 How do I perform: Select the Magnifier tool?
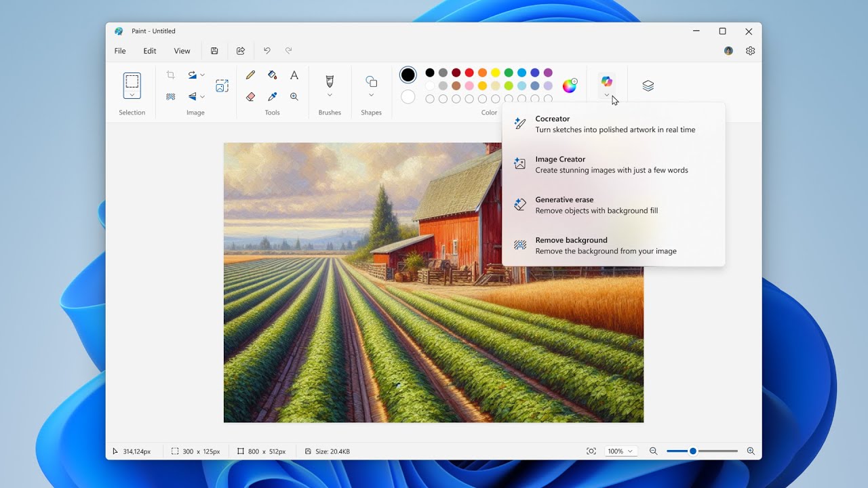point(294,96)
